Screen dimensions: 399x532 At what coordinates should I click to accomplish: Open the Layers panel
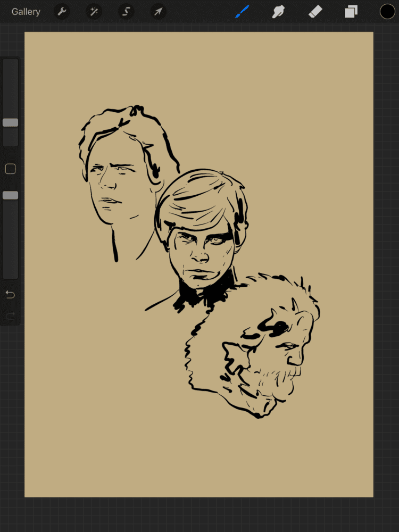point(351,12)
